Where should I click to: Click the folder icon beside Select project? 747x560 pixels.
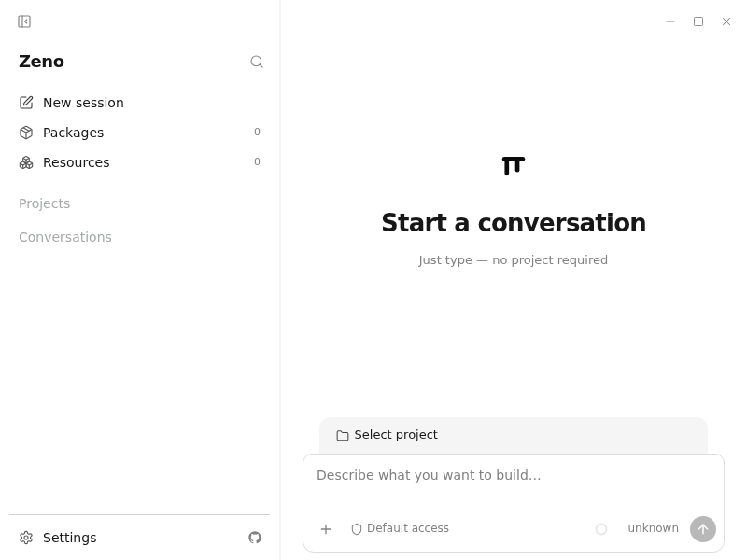pyautogui.click(x=343, y=435)
